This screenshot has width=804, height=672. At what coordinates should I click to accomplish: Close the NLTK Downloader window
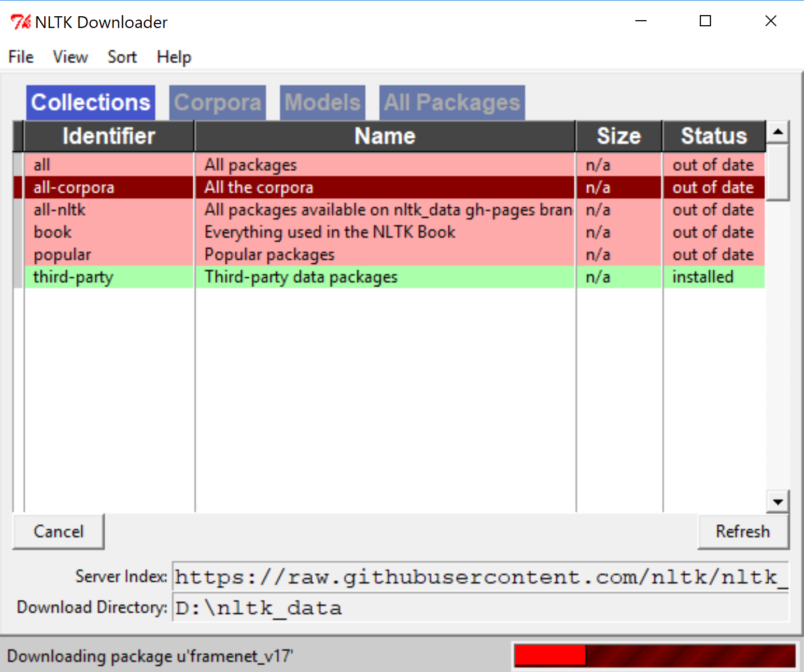[x=771, y=21]
